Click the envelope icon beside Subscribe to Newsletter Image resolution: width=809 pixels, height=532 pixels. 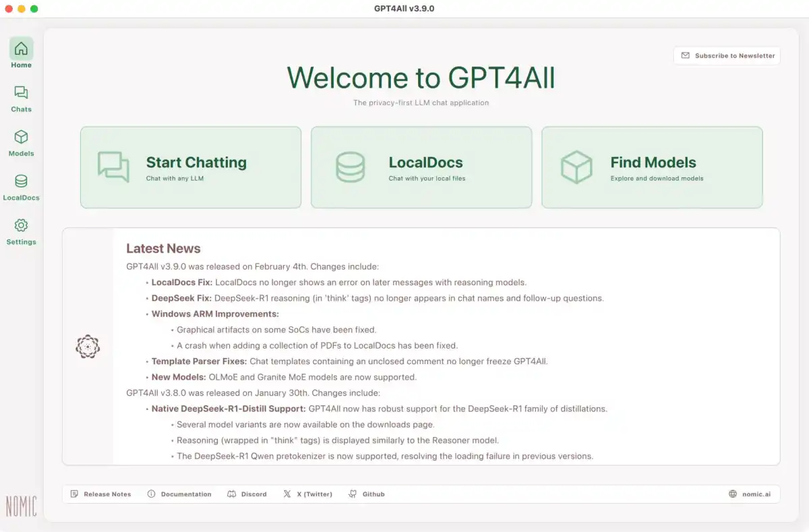tap(686, 55)
